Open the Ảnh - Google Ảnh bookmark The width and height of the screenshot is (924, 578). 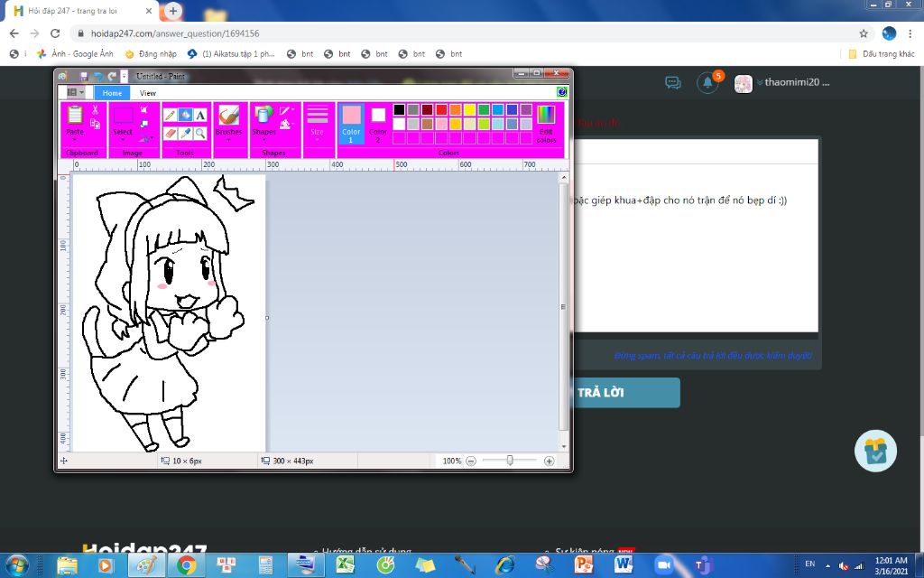[76, 53]
